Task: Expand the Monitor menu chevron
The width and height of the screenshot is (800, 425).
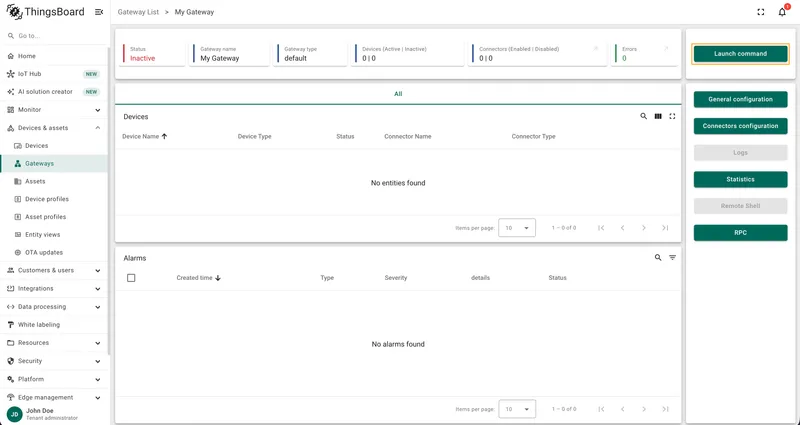Action: click(x=98, y=110)
